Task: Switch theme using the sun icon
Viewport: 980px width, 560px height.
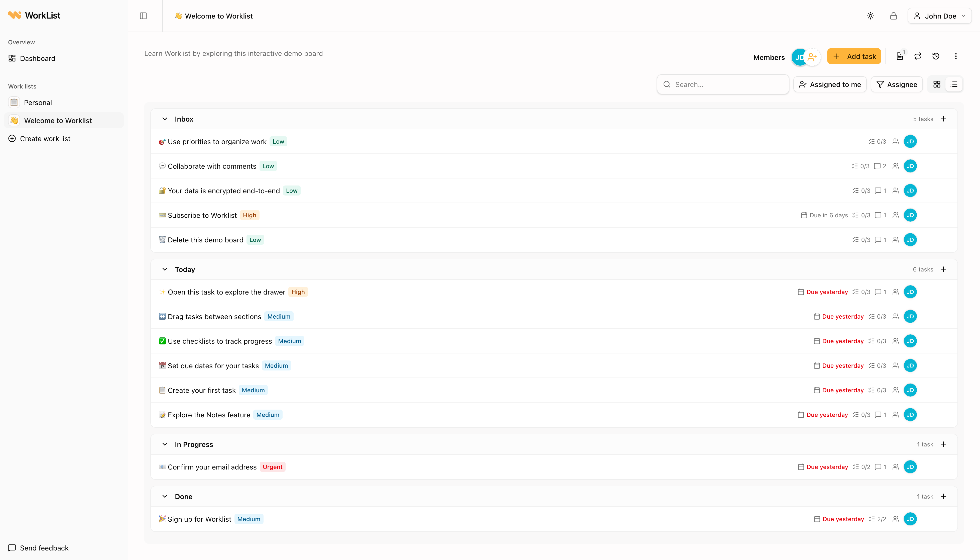Action: pos(870,16)
